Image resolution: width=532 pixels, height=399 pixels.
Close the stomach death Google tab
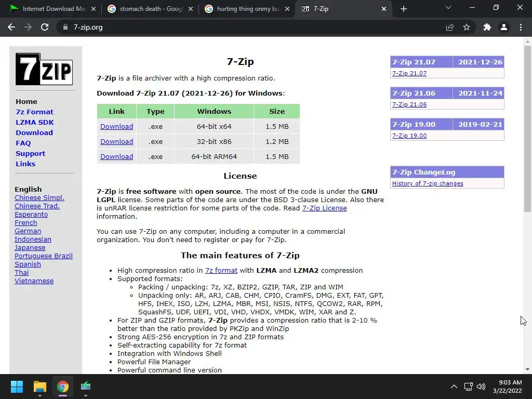coord(191,9)
